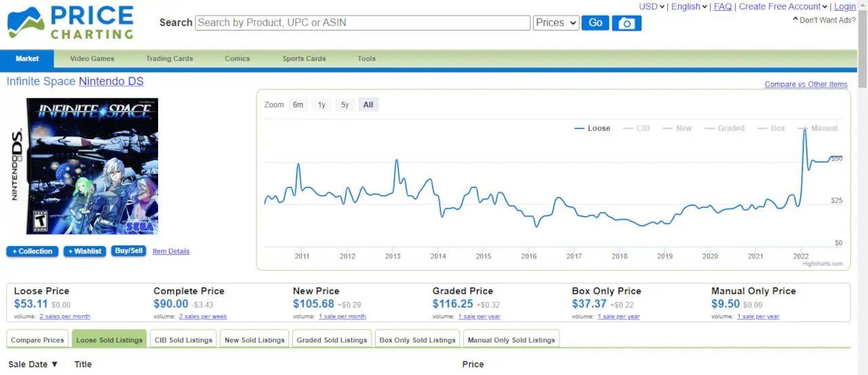This screenshot has height=375, width=868.
Task: Show the Graded series on chart
Action: [724, 128]
